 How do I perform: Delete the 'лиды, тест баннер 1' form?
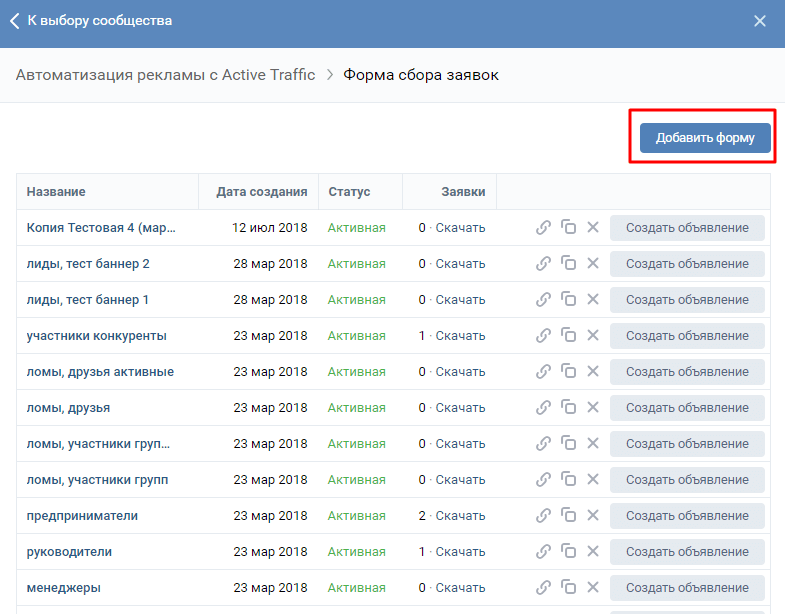tap(593, 300)
